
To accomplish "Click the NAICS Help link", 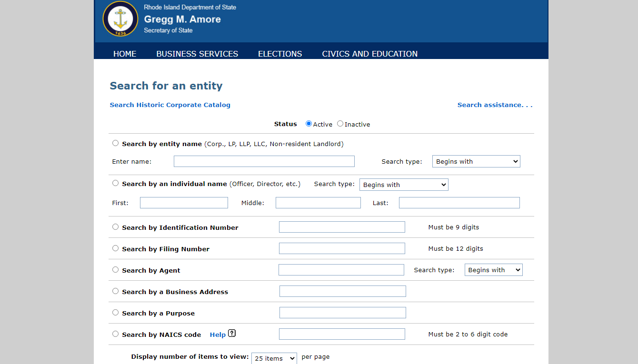I will [218, 334].
